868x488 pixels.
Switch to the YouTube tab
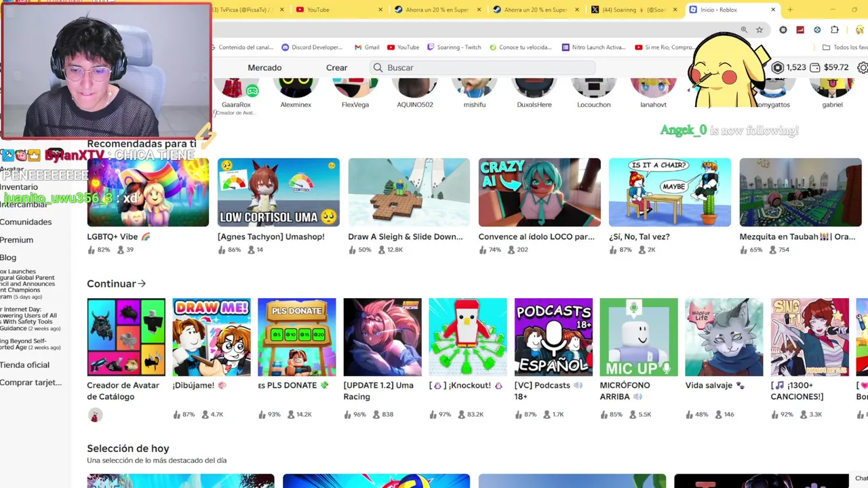click(339, 9)
